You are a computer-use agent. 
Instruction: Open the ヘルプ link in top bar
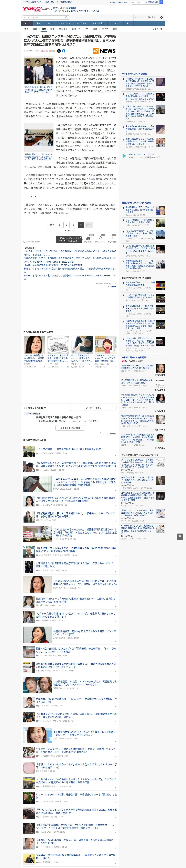[x=127, y=2]
